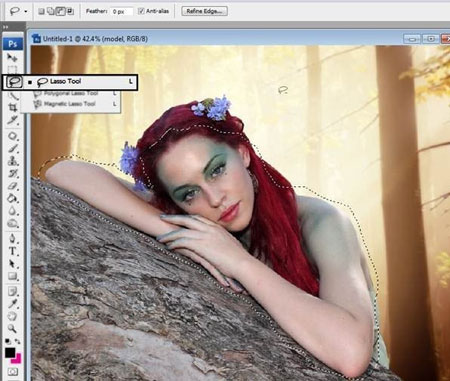Select the History Brush tool
Viewport: 450px width, 381px height.
[12, 173]
